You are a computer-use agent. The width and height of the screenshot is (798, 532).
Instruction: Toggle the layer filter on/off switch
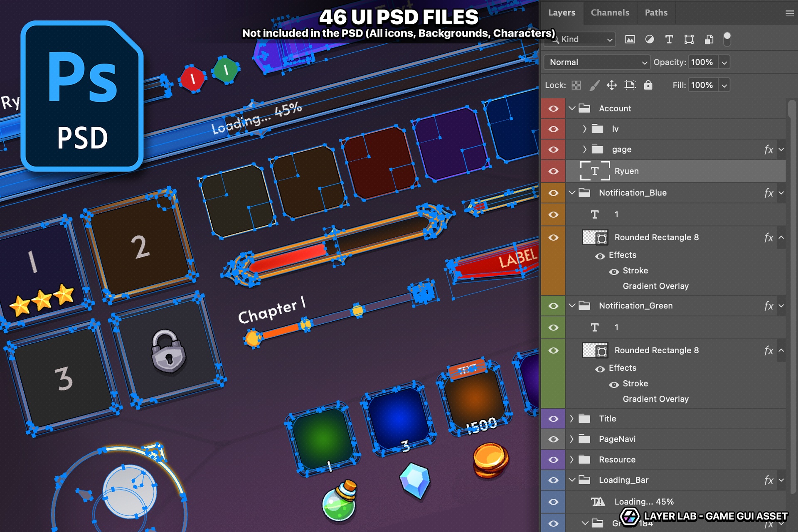[x=727, y=39]
